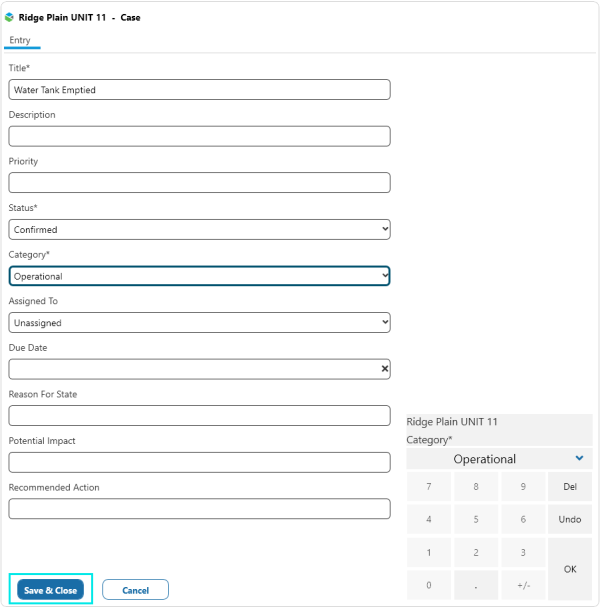Screen dimensions: 600x611
Task: Click the Potential Impact field
Action: coord(199,462)
